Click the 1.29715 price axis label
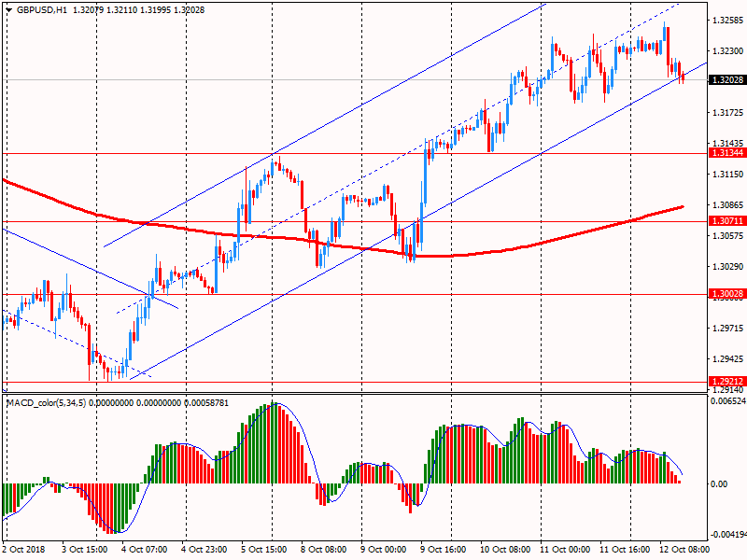 point(728,329)
